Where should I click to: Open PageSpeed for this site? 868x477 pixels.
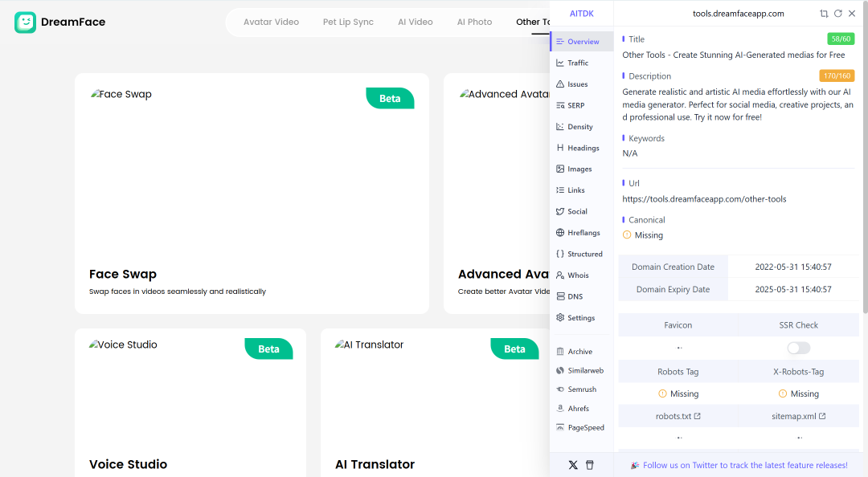coord(582,427)
